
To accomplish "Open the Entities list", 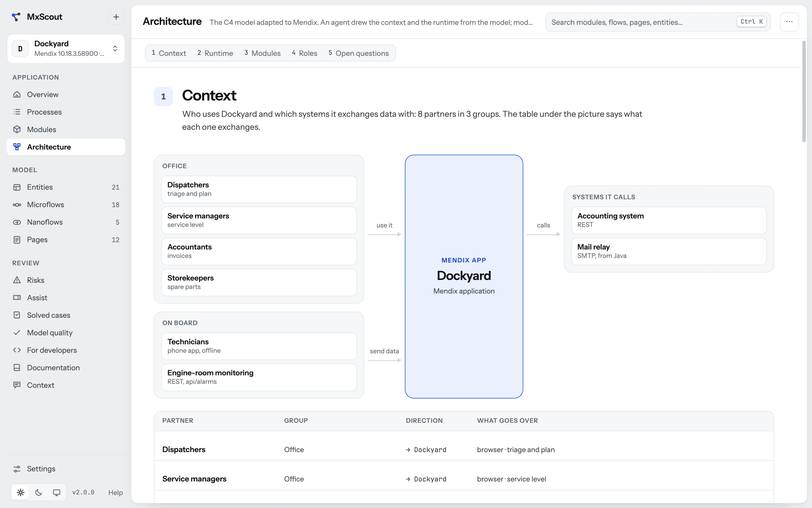I will [66, 187].
